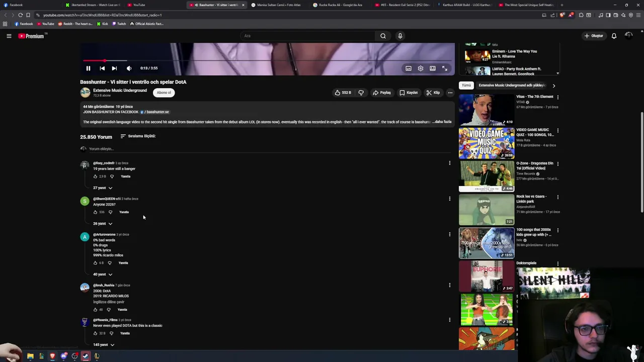Select 'Extensive Music Underground adlı yükleyi...' chip
The width and height of the screenshot is (644, 362).
512,85
